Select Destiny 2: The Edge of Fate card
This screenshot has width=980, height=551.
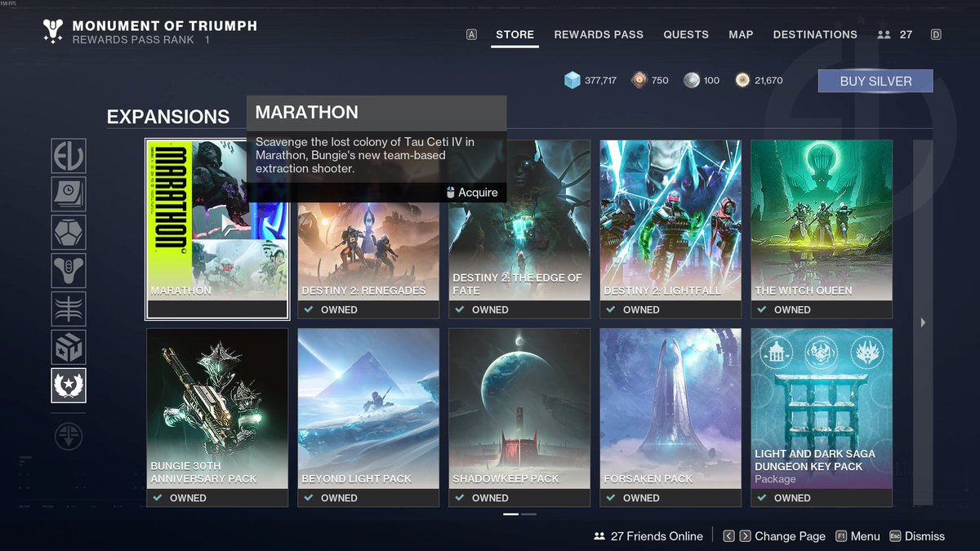coord(519,229)
